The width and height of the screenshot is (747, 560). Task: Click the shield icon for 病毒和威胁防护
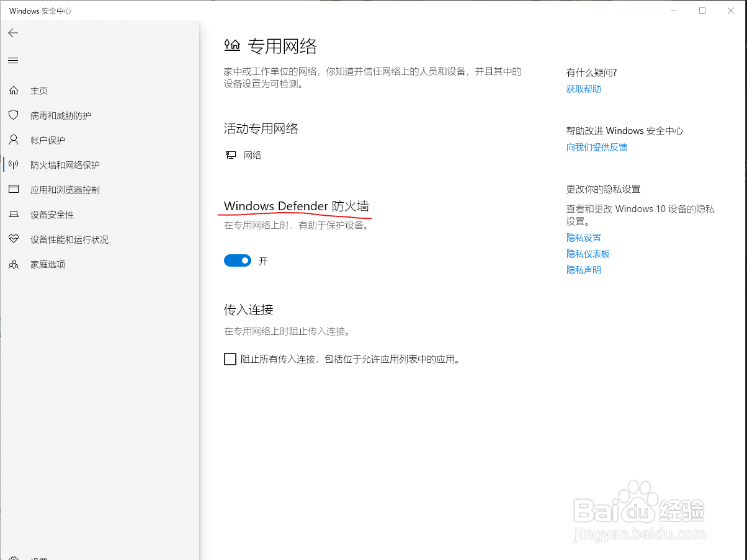14,115
